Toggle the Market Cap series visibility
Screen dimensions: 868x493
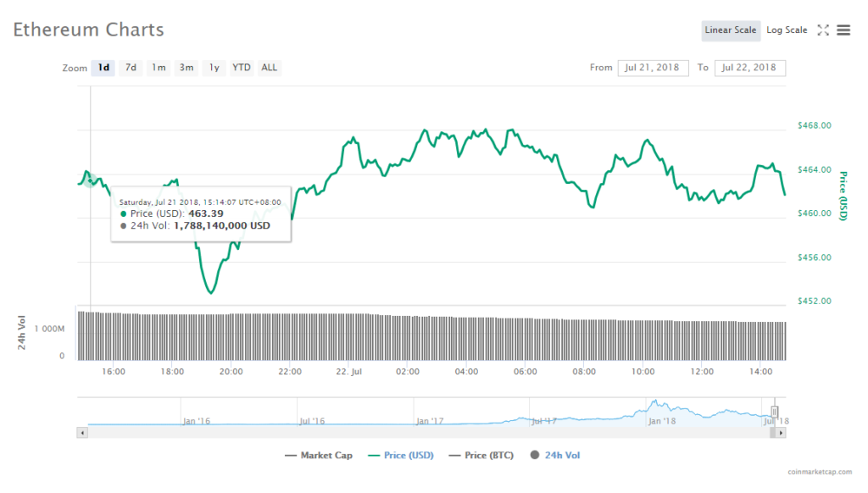(319, 456)
